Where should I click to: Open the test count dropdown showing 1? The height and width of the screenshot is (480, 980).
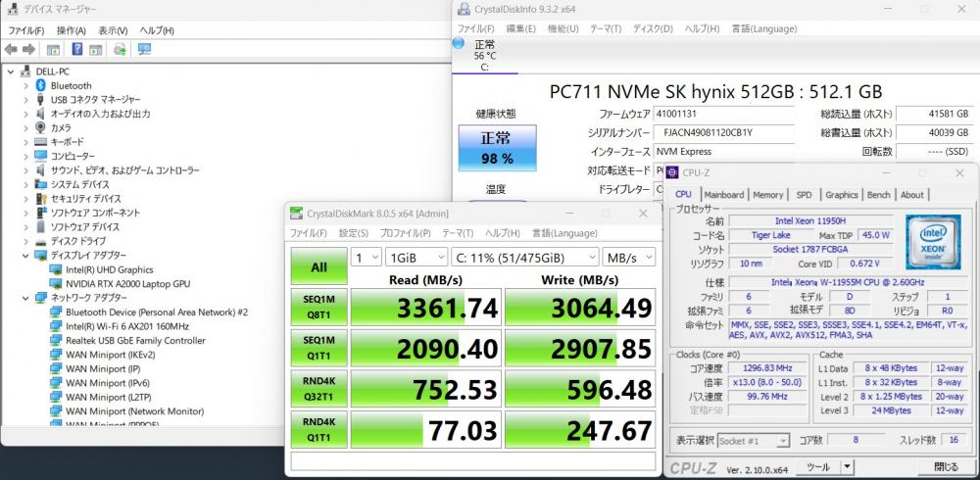[367, 257]
